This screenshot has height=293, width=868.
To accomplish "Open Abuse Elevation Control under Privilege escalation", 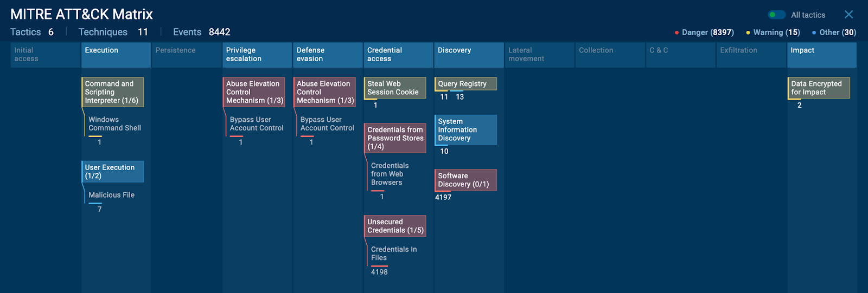I will click(254, 92).
